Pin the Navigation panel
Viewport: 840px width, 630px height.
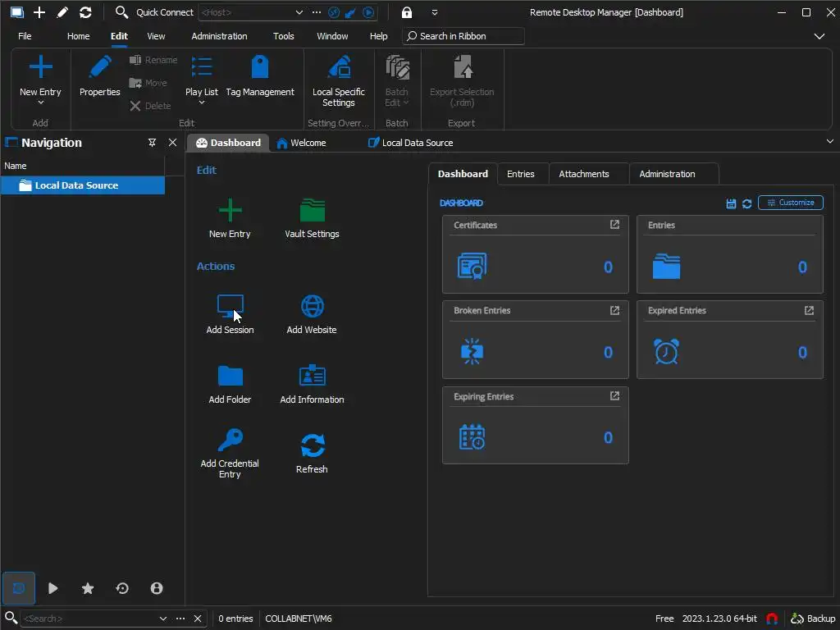(152, 143)
